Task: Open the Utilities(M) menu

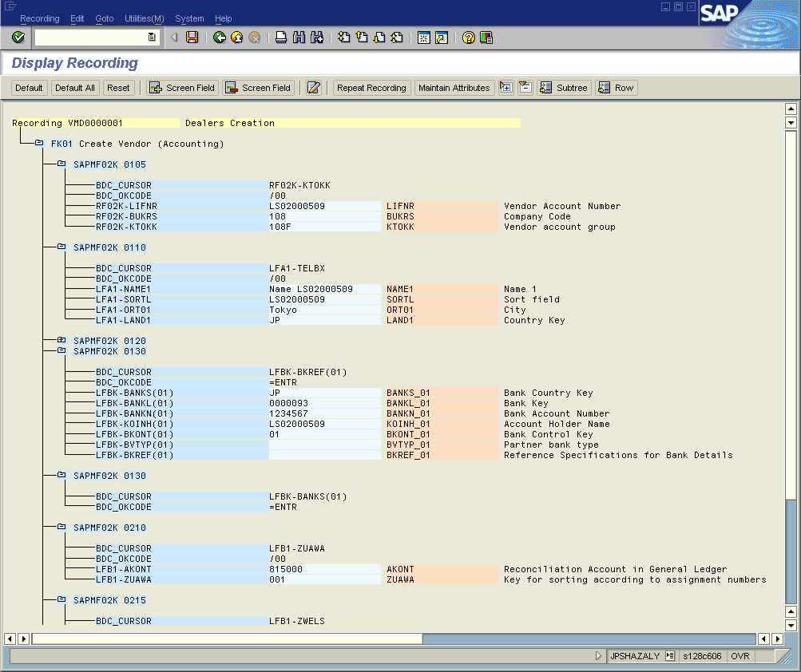Action: (x=144, y=18)
